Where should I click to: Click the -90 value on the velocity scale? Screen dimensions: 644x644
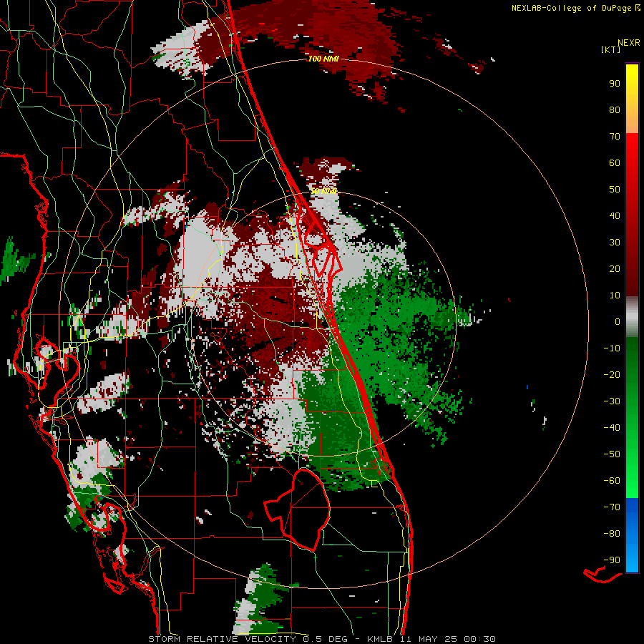pos(612,560)
